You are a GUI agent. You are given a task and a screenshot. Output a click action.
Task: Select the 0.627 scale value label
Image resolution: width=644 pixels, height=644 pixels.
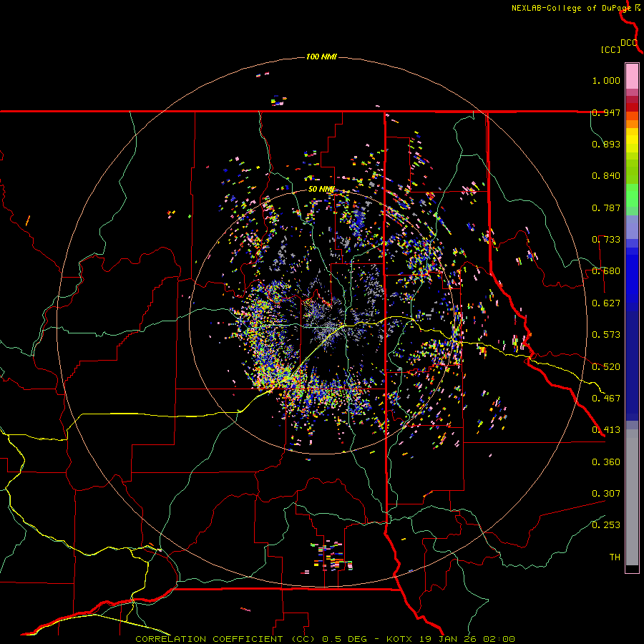point(606,303)
